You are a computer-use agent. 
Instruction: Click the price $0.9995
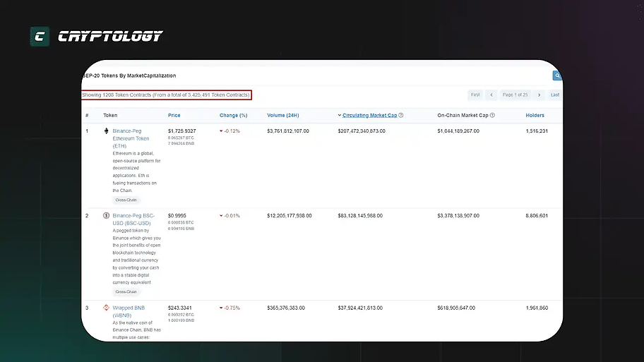point(177,215)
